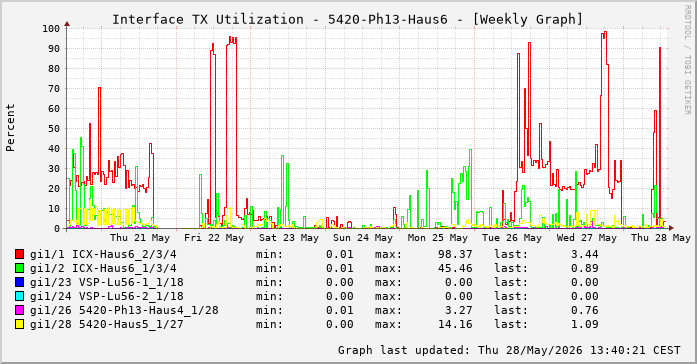Click the max value 14.16 for gi1/28
This screenshot has height=364, width=697.
[x=455, y=324]
